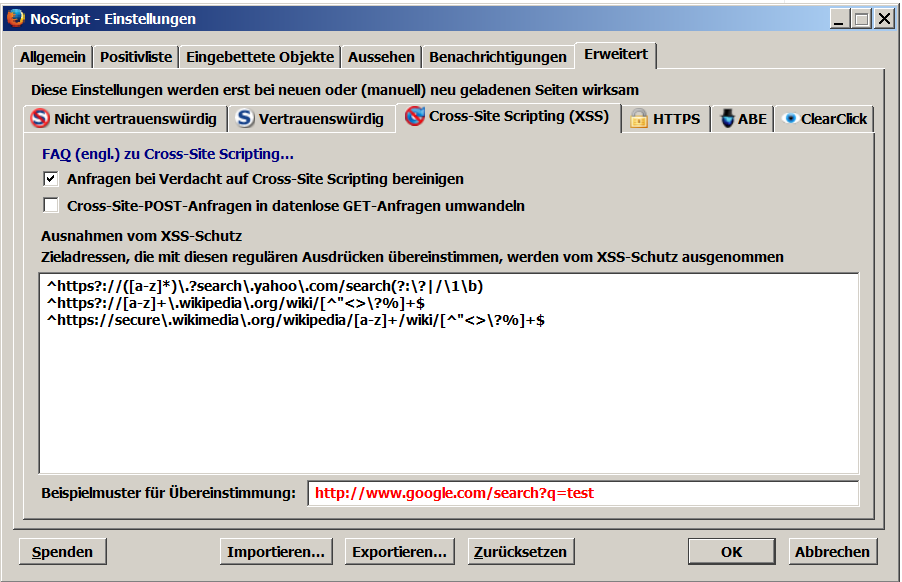Click the padlock icon of the HTTPS tab

coord(639,118)
